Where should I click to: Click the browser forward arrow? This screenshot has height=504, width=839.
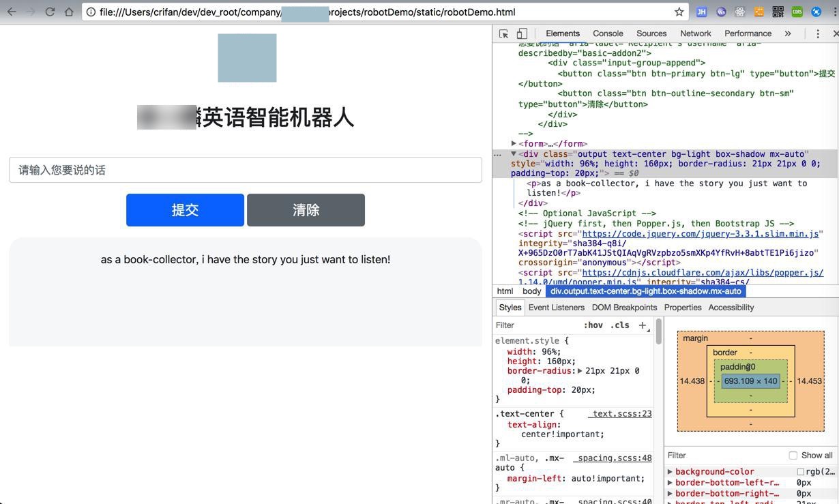click(31, 12)
